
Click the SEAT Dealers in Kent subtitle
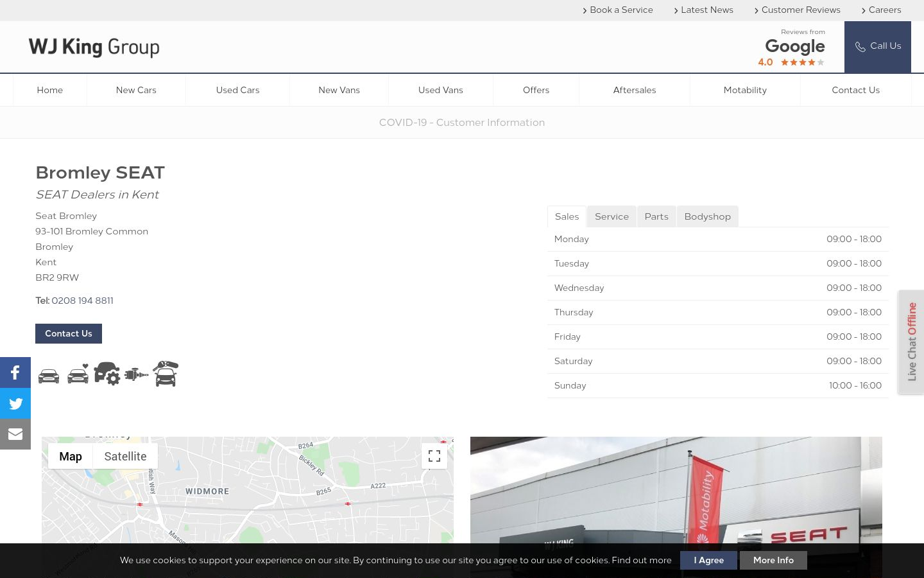coord(97,195)
